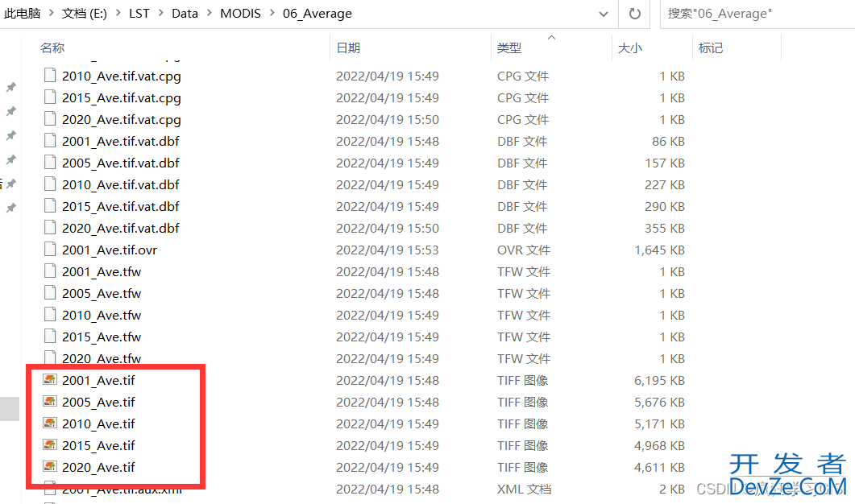The width and height of the screenshot is (855, 504).
Task: Click file icon of 2020_Ave.tif.vat.dbf
Action: point(50,228)
